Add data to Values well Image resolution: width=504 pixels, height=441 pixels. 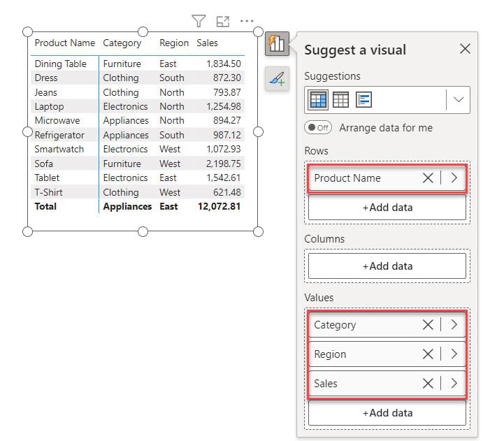tap(387, 413)
